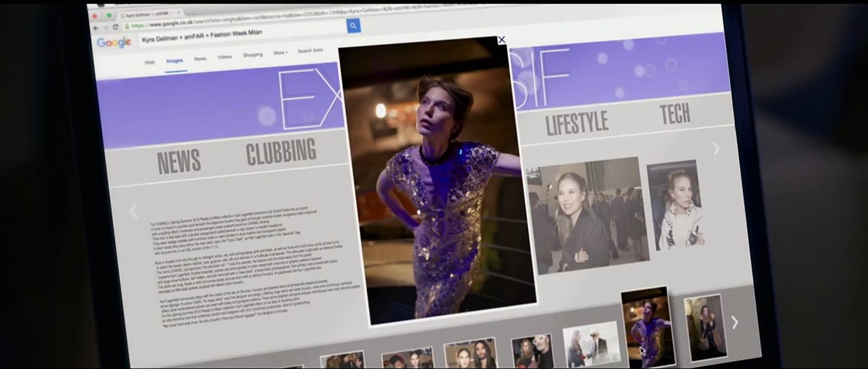Open the photo of the woman in white top

coord(675,206)
